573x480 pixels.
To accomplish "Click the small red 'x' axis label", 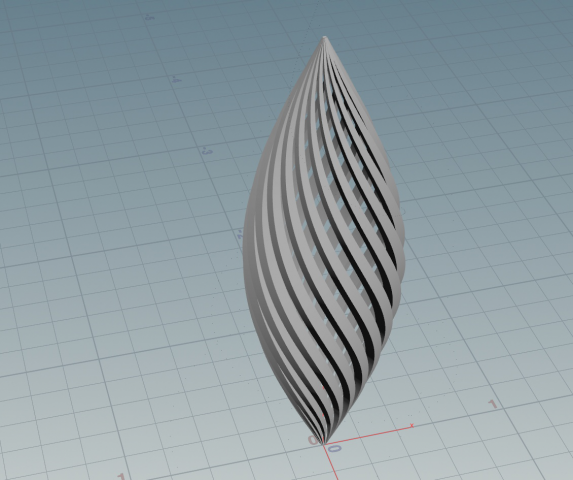I will (412, 425).
